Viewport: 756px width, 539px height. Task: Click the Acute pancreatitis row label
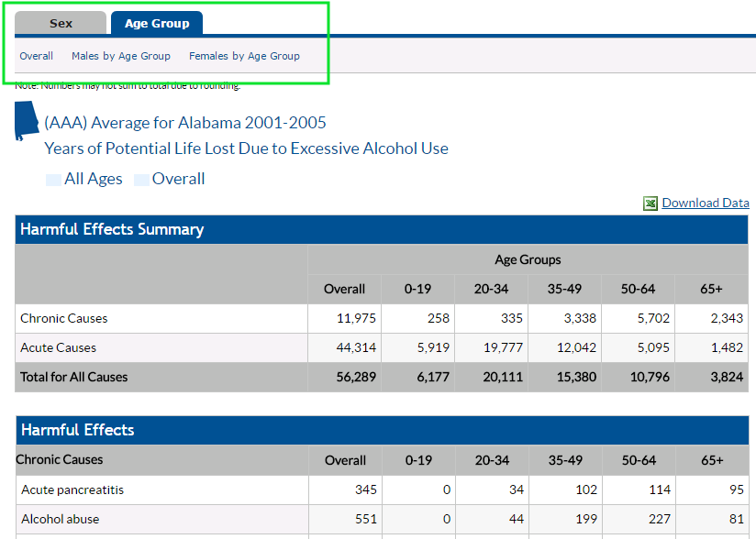coord(72,489)
